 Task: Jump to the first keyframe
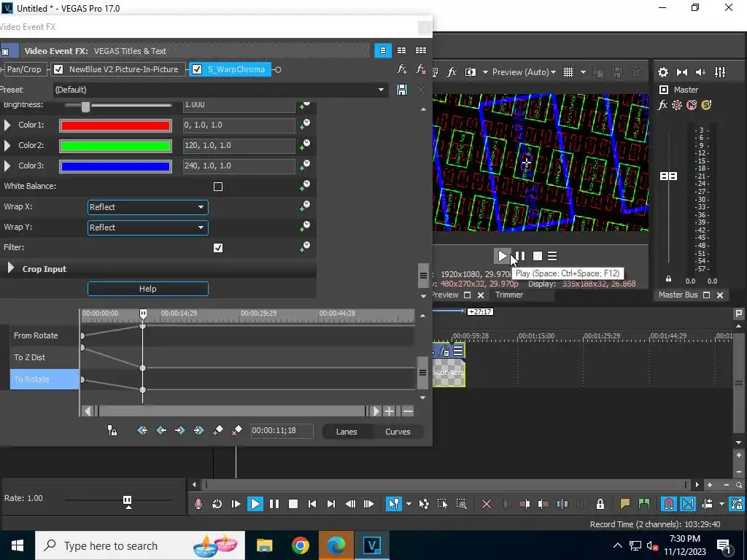[142, 430]
